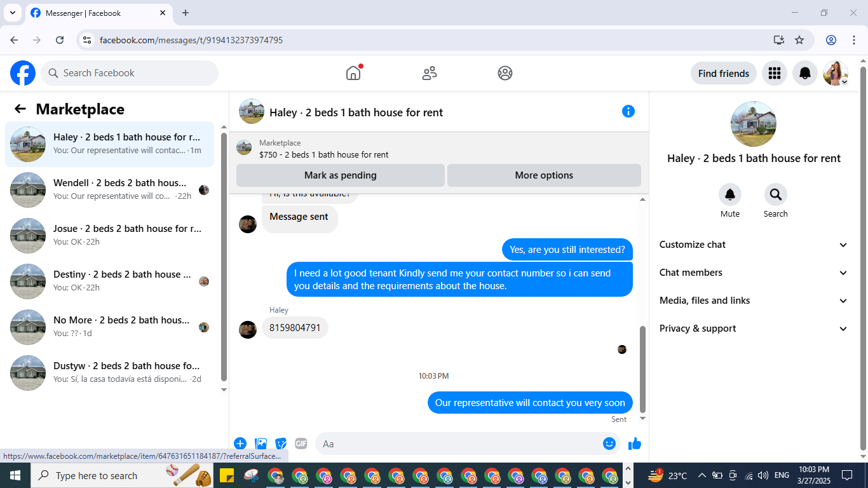The height and width of the screenshot is (488, 868).
Task: Open the Destiny conversation
Action: coord(109,281)
